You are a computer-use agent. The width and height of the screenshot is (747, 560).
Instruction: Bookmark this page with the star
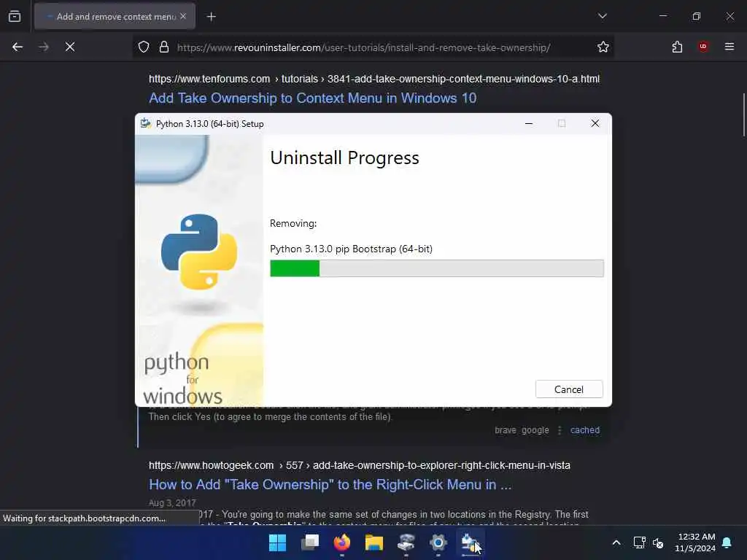(603, 47)
